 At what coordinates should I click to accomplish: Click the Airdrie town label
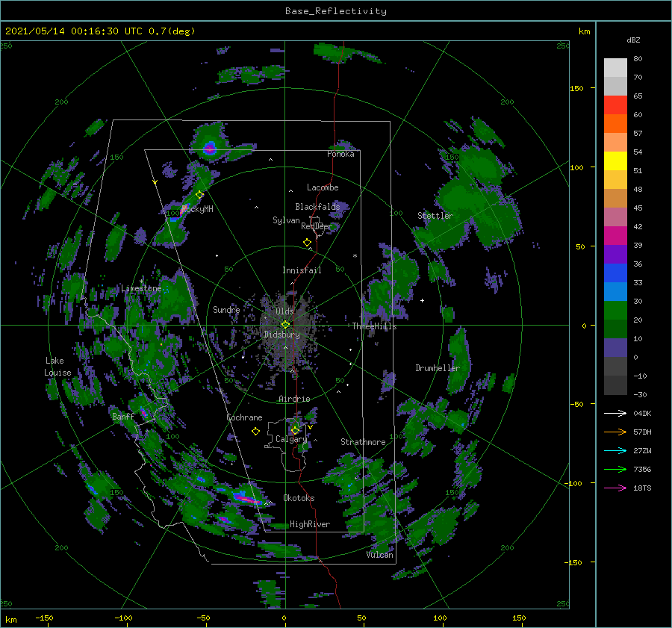tap(294, 399)
